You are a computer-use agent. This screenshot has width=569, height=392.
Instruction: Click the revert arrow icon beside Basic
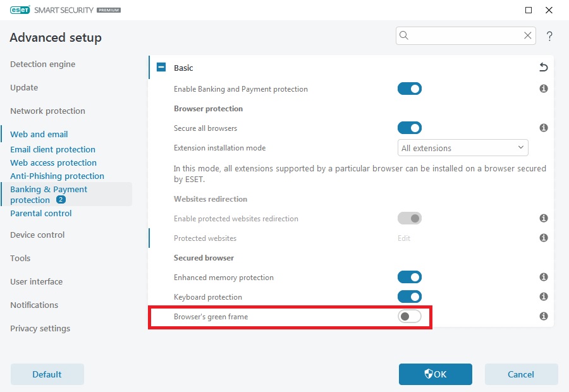[543, 67]
